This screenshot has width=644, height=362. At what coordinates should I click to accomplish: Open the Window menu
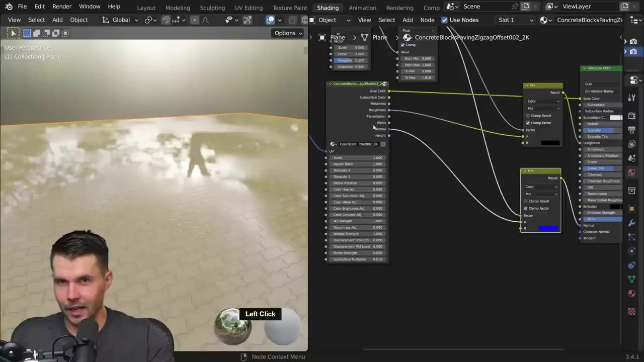coord(90,7)
